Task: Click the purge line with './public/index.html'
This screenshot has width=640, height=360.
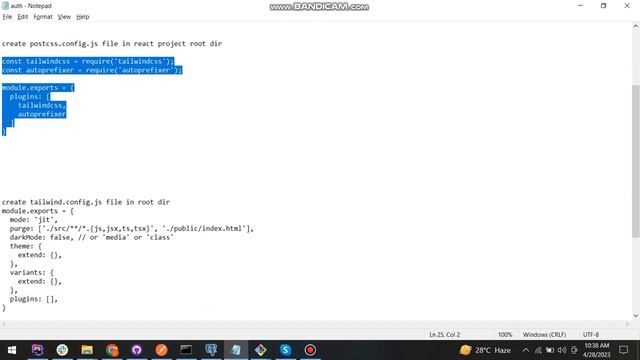Action: coord(131,229)
